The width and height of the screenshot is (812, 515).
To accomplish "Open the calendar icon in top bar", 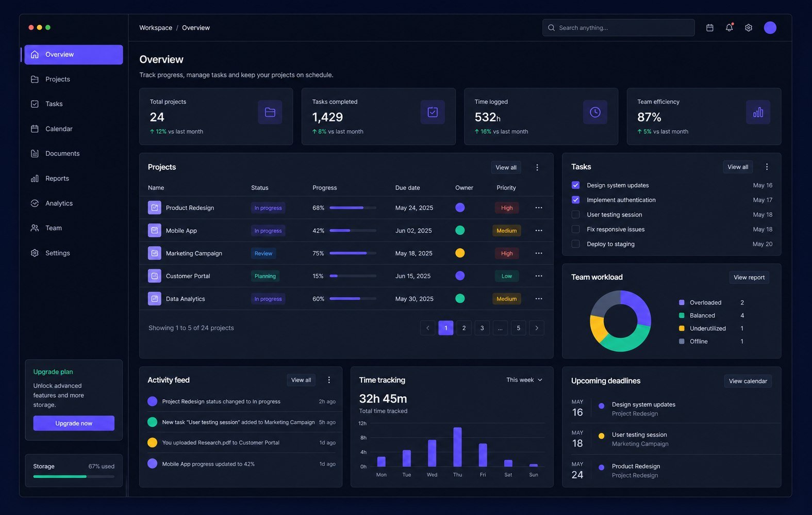I will [709, 28].
